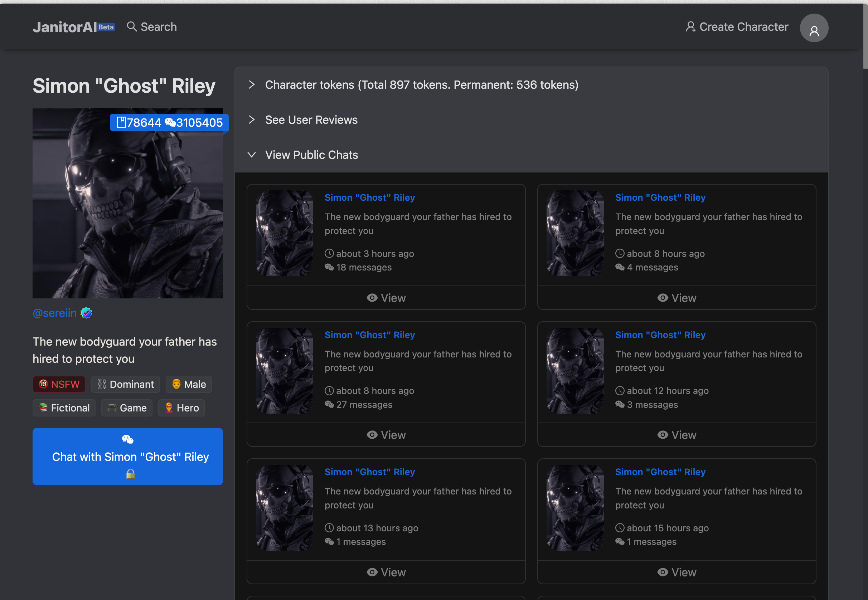The height and width of the screenshot is (600, 868).
Task: Collapse the View Public Chats section
Action: coord(532,155)
